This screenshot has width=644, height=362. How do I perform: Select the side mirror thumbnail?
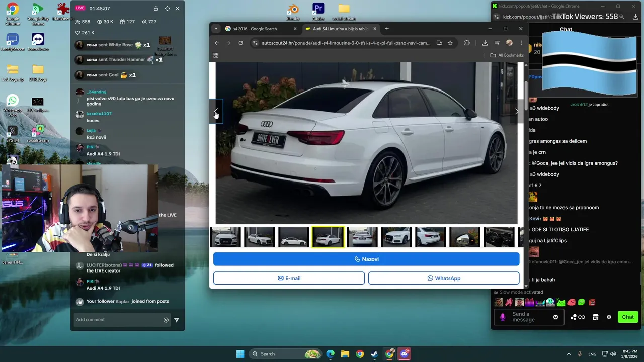[465, 237]
